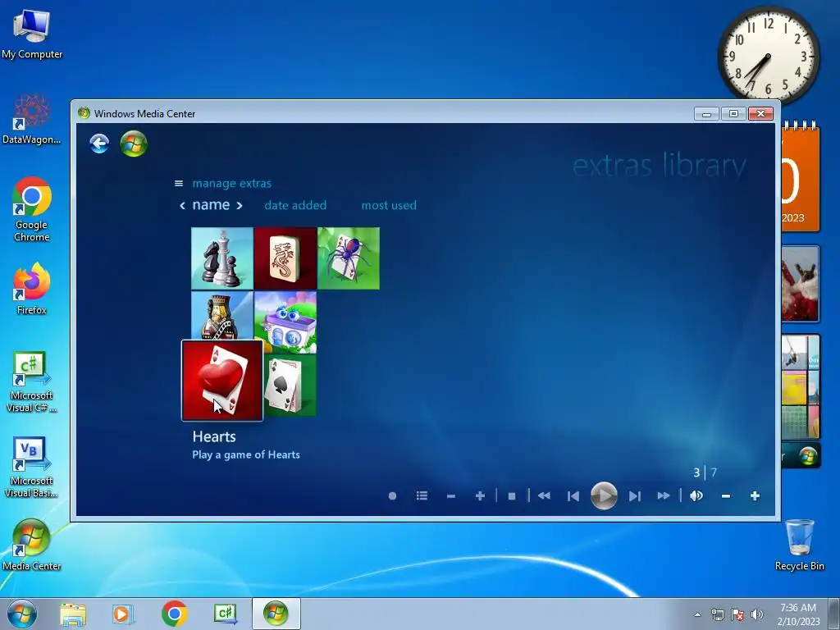Select My Computer desktop icon

click(x=32, y=34)
